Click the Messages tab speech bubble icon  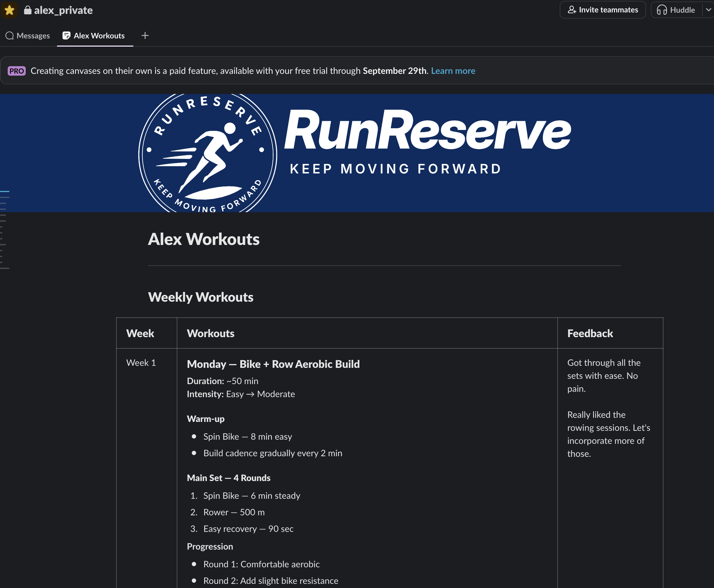[10, 35]
